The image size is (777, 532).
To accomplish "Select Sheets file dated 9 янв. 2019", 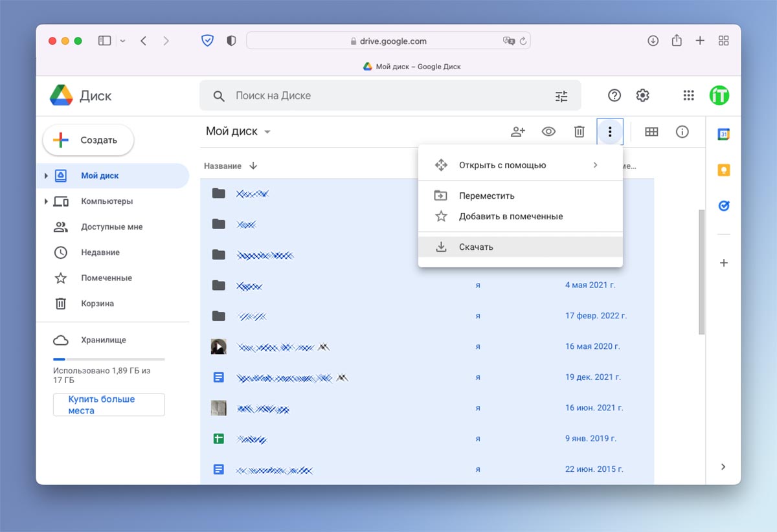I will (x=427, y=439).
